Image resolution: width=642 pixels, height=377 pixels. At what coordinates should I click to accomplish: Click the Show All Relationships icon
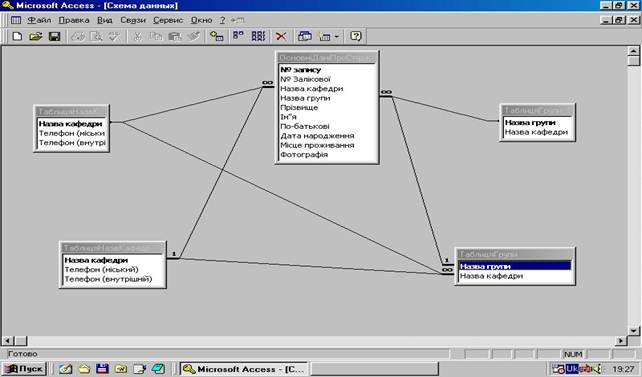(x=258, y=36)
